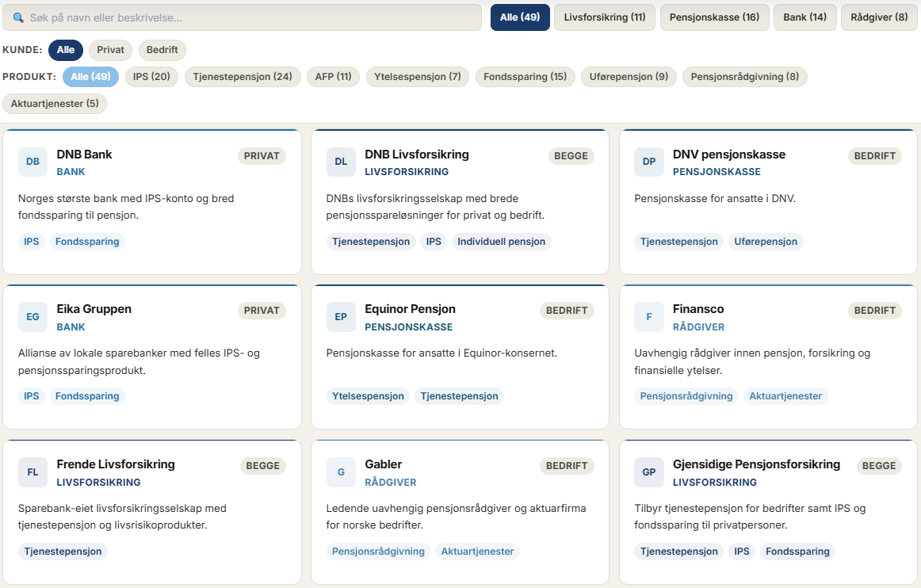Click the Fondssparing tag on DNB Bank
This screenshot has width=921, height=588.
click(87, 242)
